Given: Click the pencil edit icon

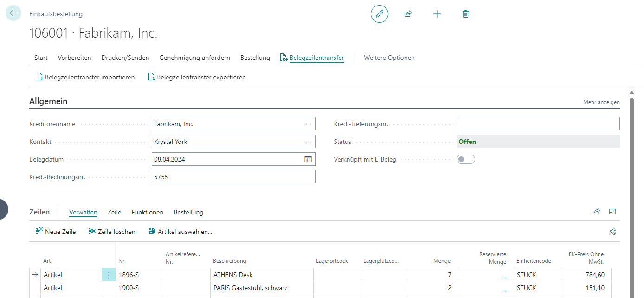Looking at the screenshot, I should (379, 14).
